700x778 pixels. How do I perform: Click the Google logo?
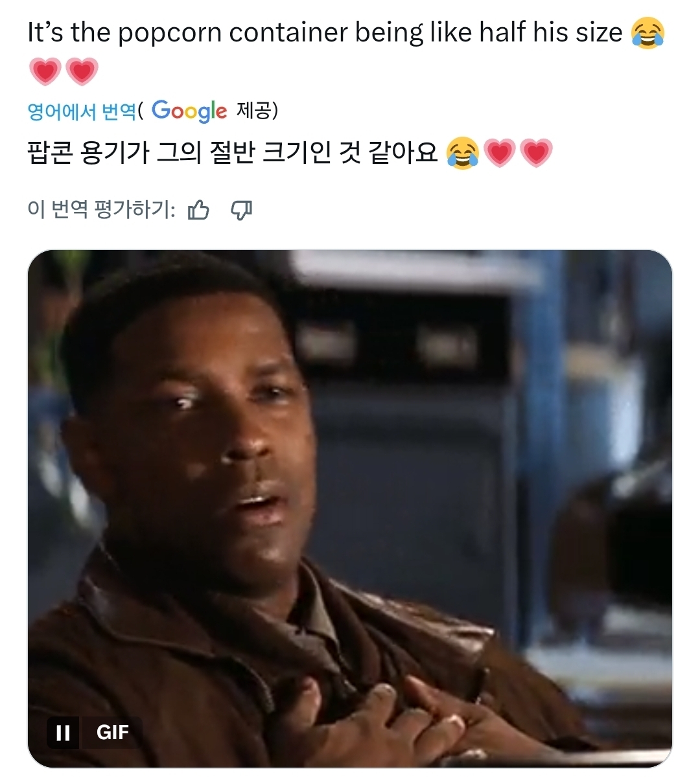pos(189,111)
